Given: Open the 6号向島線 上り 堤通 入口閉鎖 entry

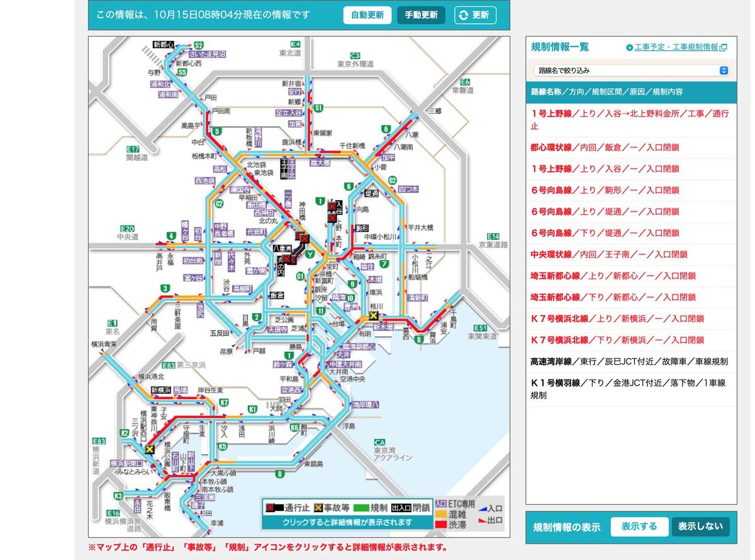Looking at the screenshot, I should click(x=631, y=211).
